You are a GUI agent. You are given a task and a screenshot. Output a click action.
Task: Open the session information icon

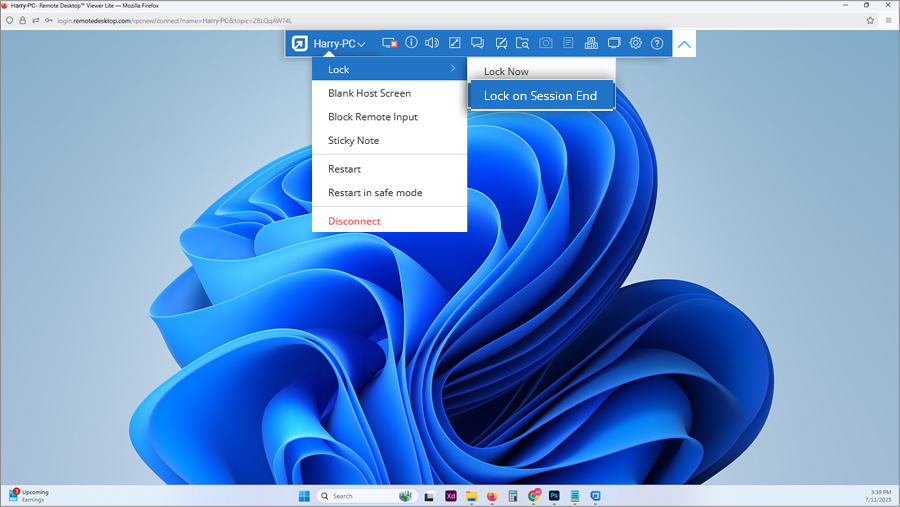point(411,43)
